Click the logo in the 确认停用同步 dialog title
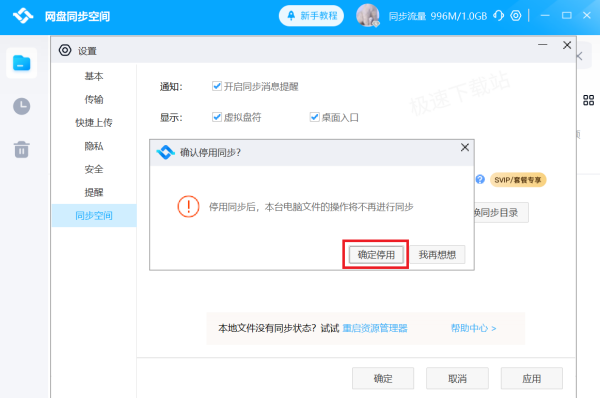The image size is (600, 398). 166,152
